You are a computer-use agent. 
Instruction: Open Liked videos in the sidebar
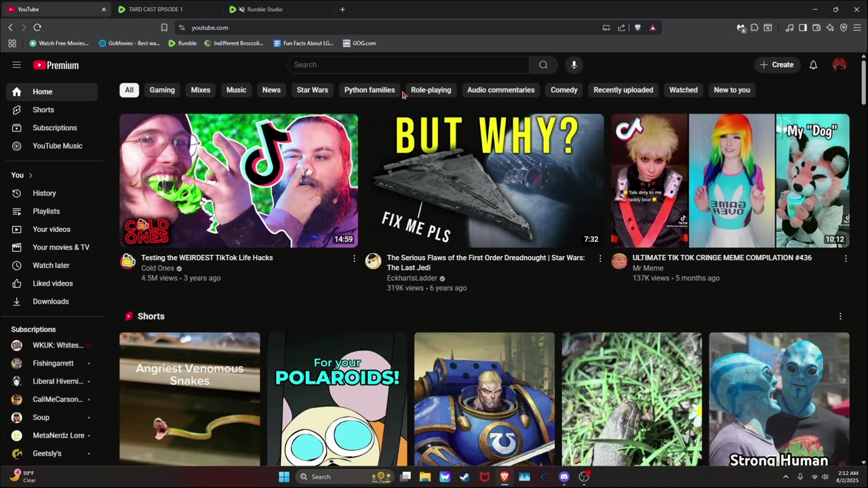click(x=52, y=283)
